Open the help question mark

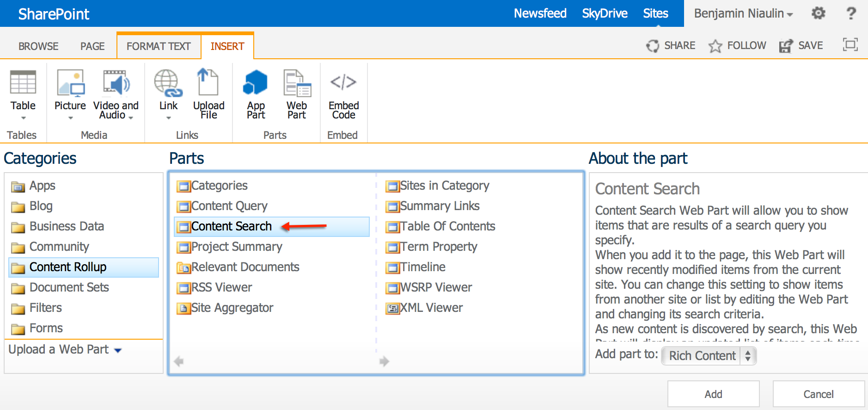851,13
